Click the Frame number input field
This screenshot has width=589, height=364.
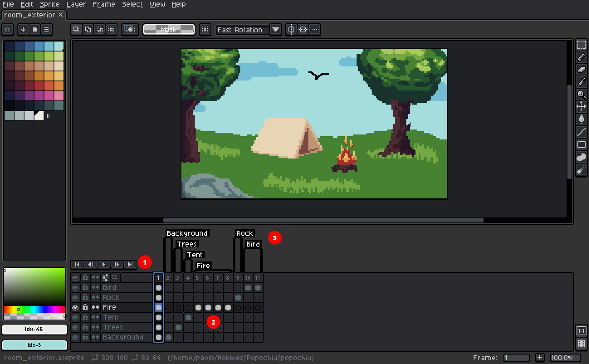(x=517, y=358)
